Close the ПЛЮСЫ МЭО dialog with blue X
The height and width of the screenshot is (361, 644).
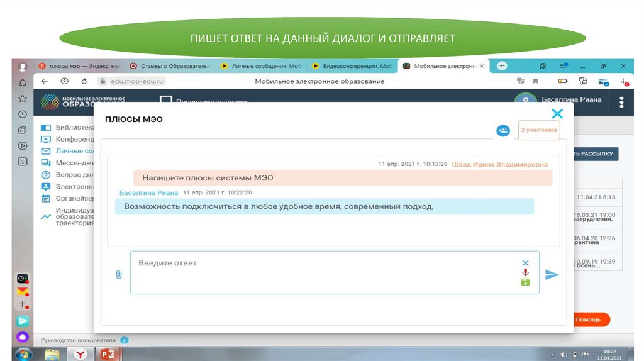coord(557,114)
